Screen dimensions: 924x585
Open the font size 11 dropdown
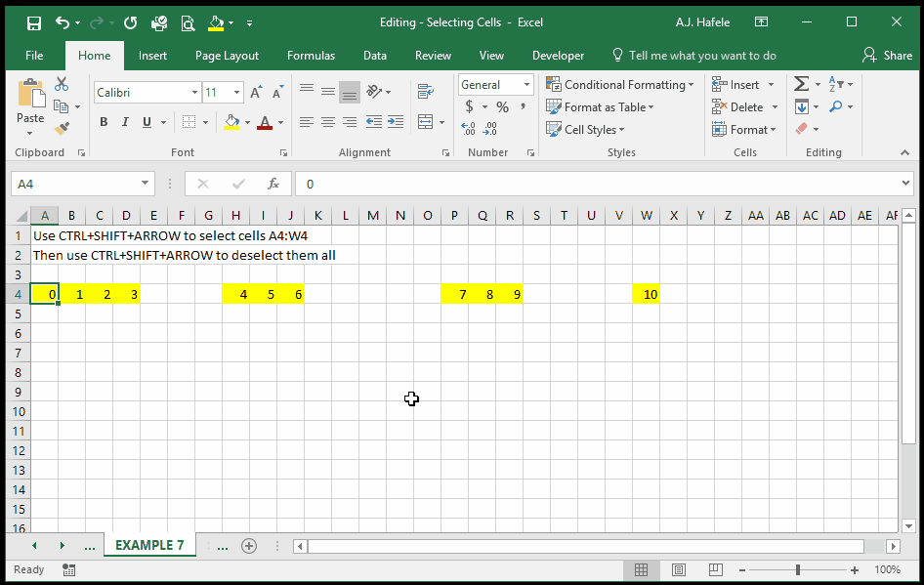coord(236,93)
